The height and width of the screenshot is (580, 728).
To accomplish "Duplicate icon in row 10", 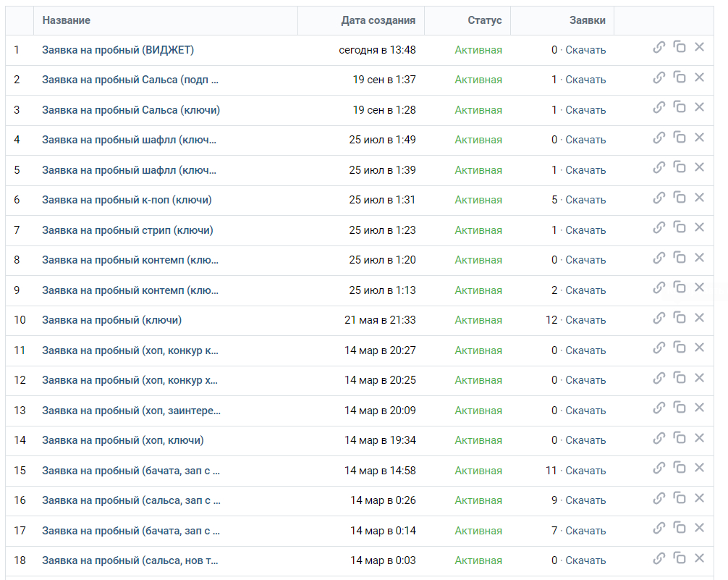I will (680, 318).
